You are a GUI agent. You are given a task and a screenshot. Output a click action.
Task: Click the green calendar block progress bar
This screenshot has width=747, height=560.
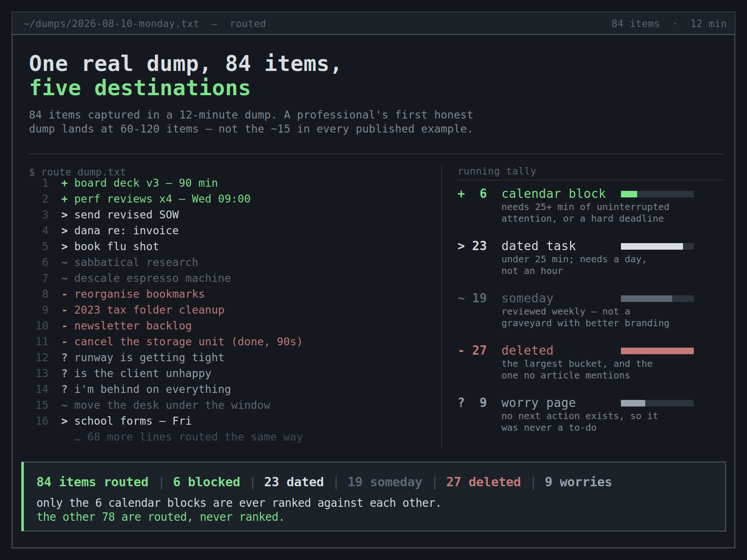coord(657,194)
